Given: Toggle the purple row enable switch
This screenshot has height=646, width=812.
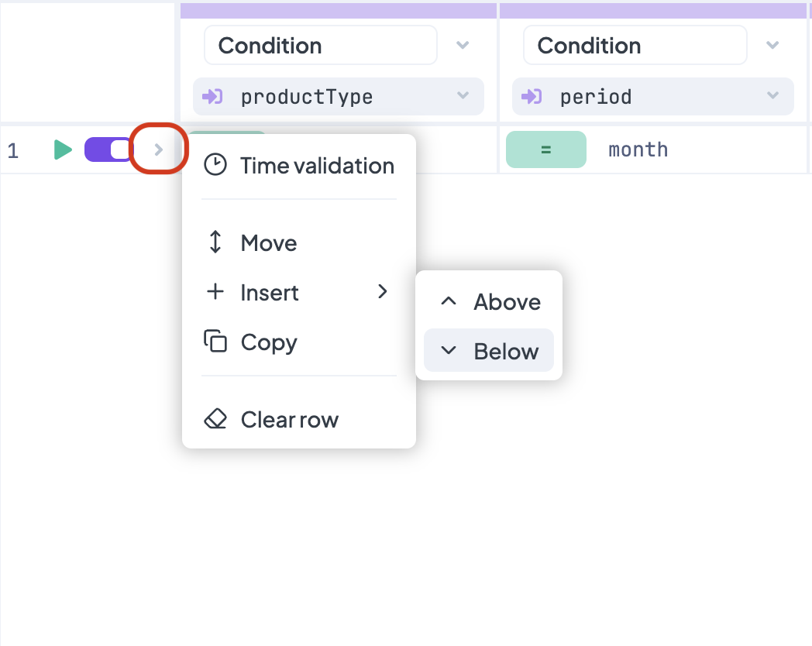Looking at the screenshot, I should (x=108, y=149).
